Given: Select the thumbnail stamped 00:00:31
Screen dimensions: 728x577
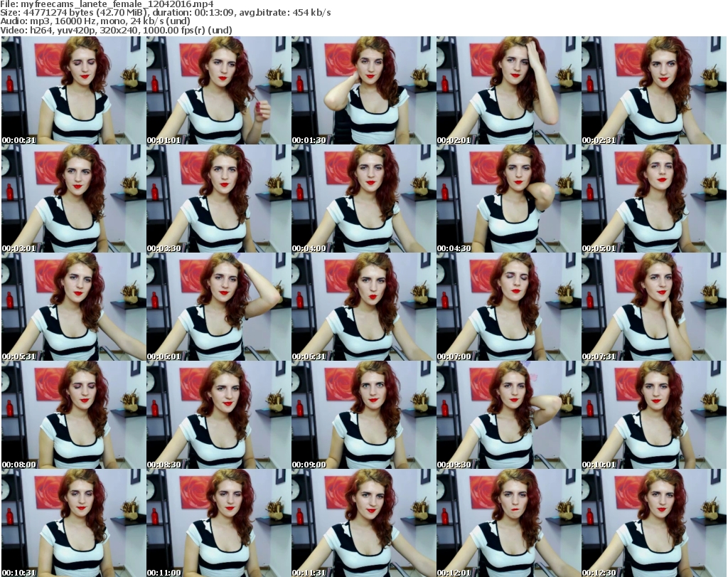Looking at the screenshot, I should click(73, 90).
